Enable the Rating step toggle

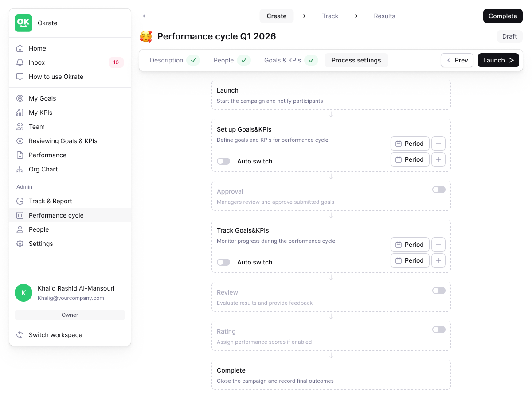[439, 330]
